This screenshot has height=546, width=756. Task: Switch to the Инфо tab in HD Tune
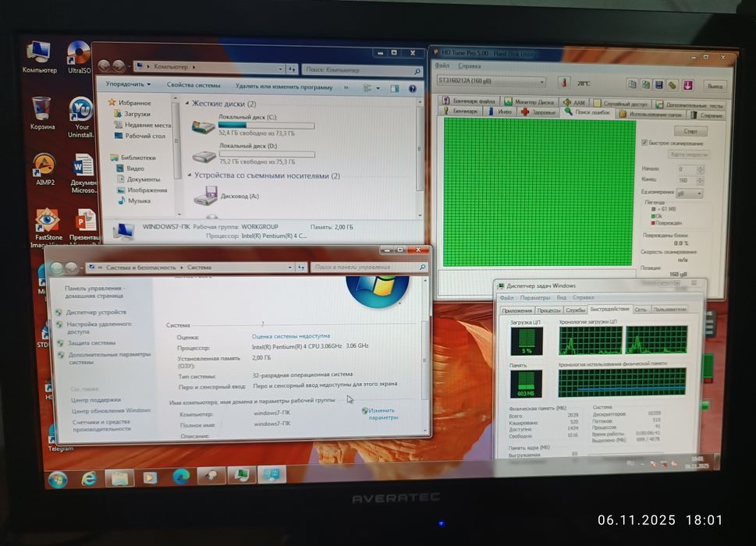pos(499,112)
